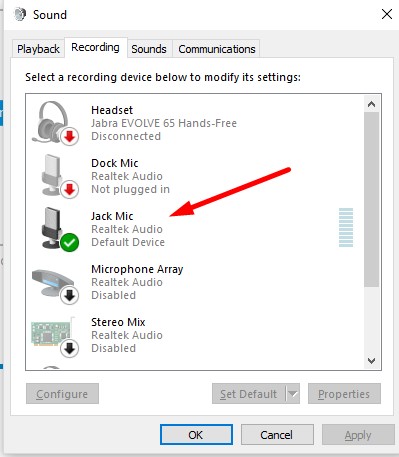The image size is (399, 457).
Task: Click the 'Disconnected' status under Headset
Action: tap(126, 136)
